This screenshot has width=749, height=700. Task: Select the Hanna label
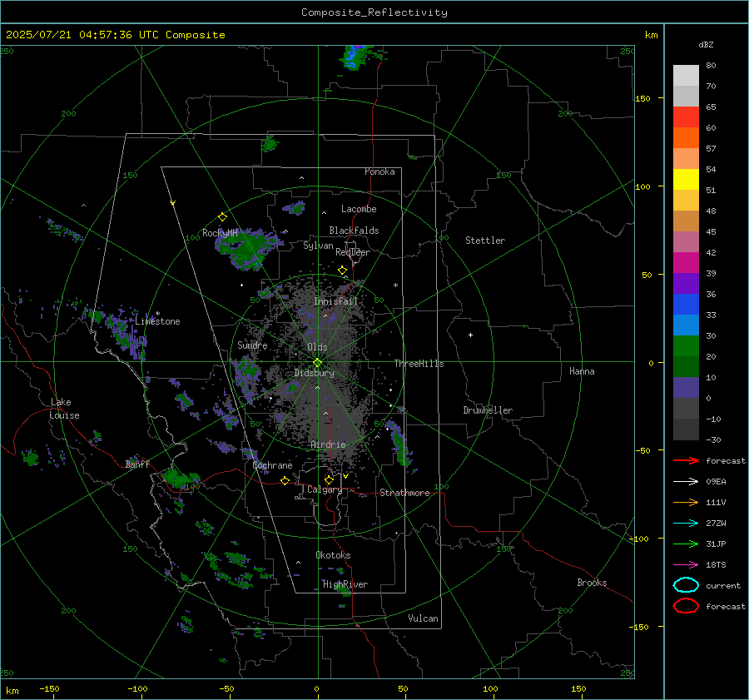pos(582,372)
